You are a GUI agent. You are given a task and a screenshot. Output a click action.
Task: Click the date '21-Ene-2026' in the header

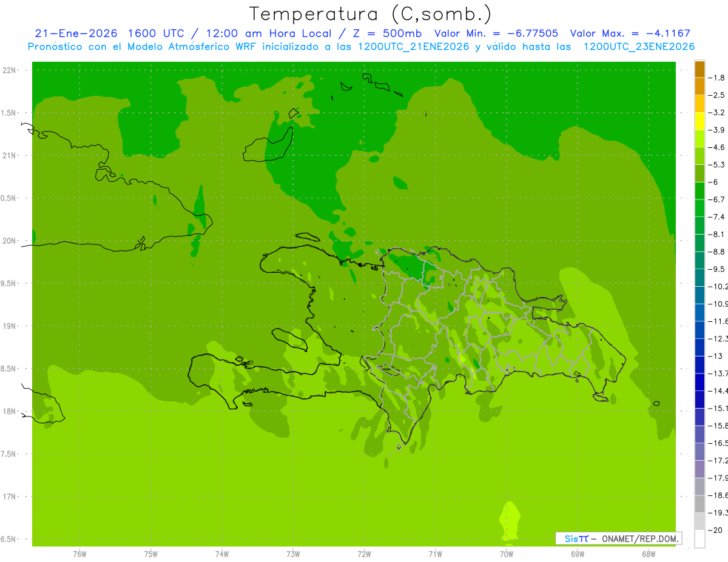coord(76,33)
